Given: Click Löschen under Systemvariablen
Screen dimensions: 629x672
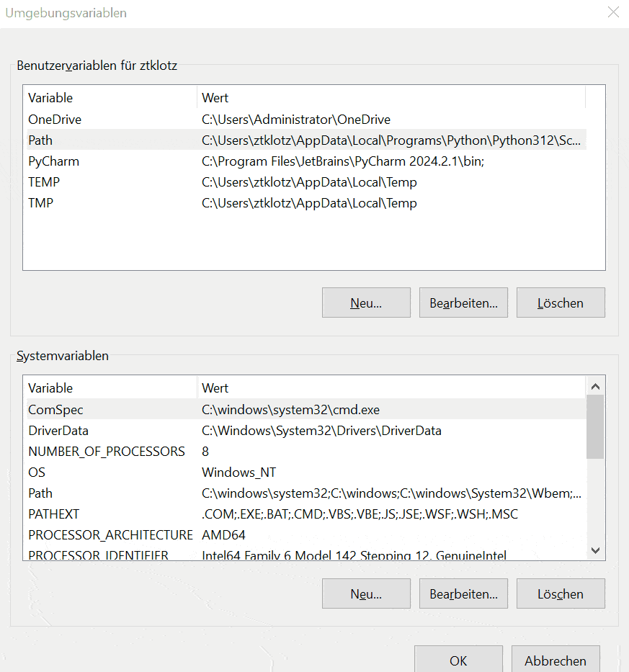Looking at the screenshot, I should tap(561, 594).
